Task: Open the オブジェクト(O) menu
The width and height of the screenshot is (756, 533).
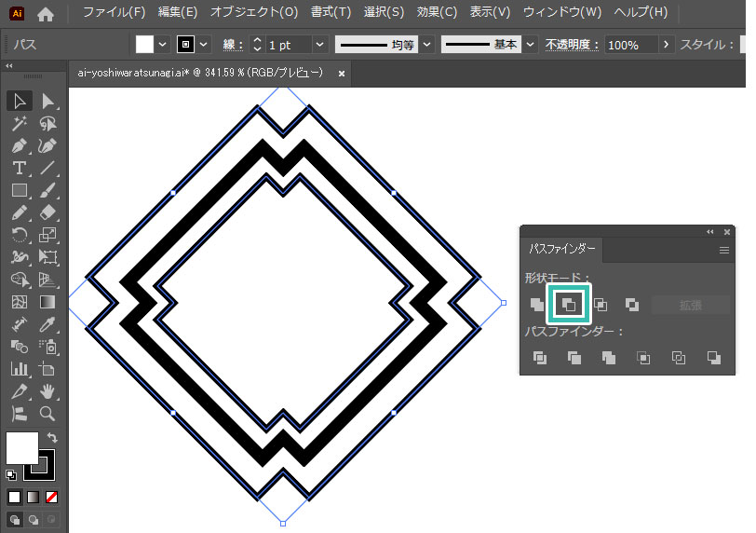Action: [253, 13]
